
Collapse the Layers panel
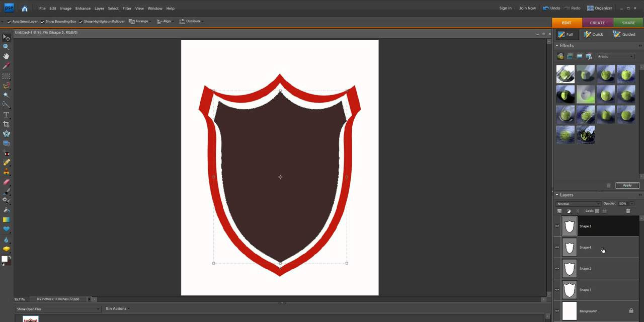point(556,195)
